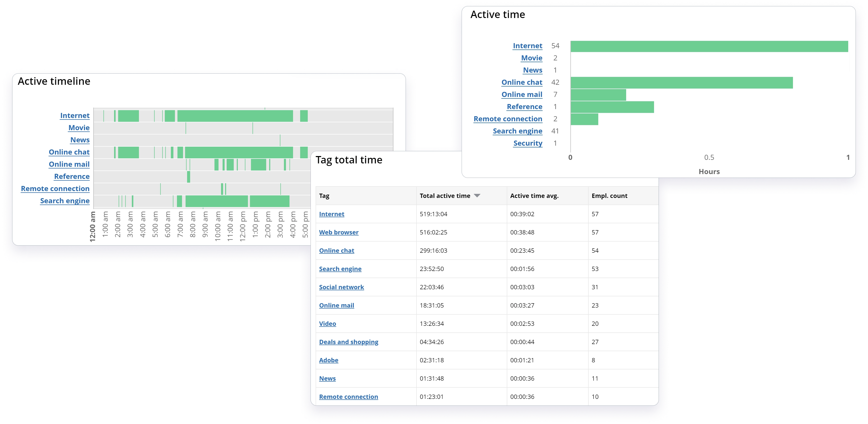Toggle Search engine in Active timeline panel
Screen dimensions: 868x424
point(64,201)
